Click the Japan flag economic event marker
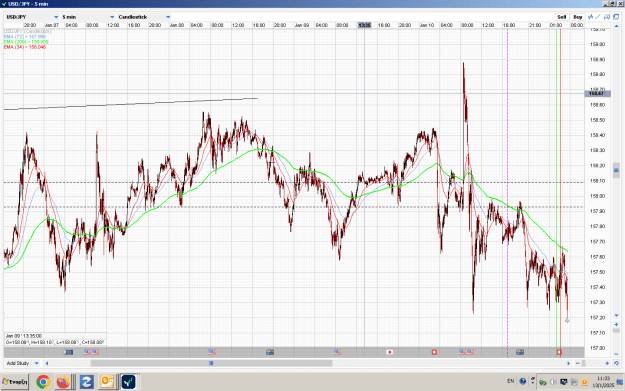Screen dimensions: 625x391 [389, 352]
